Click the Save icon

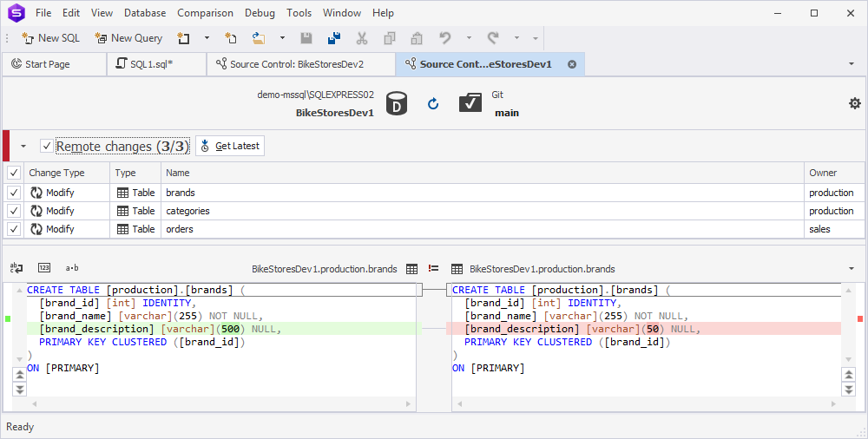[306, 38]
